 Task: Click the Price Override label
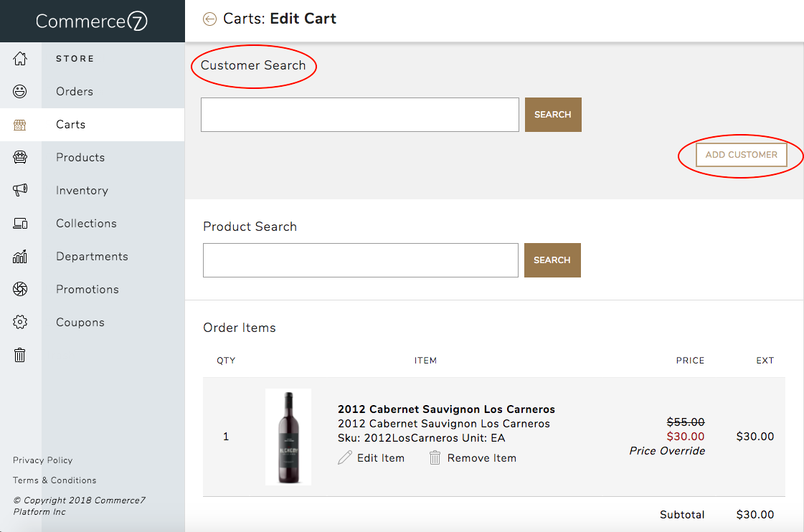coord(667,450)
